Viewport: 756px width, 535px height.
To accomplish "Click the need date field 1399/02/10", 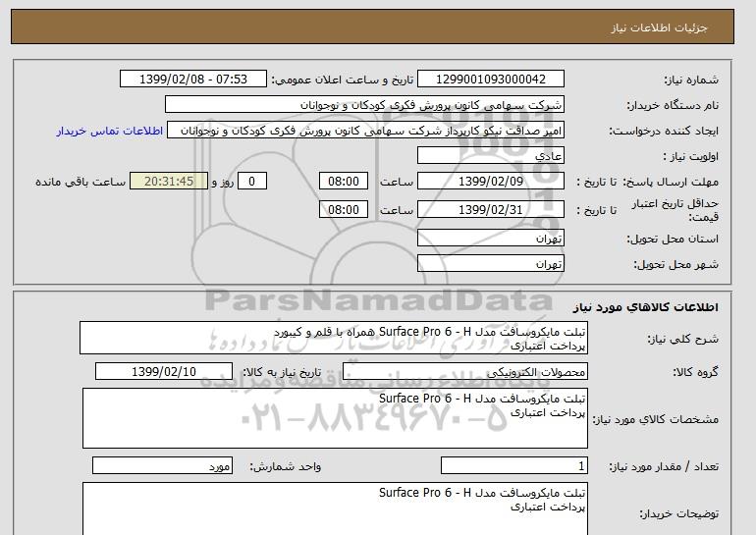I will [x=164, y=372].
